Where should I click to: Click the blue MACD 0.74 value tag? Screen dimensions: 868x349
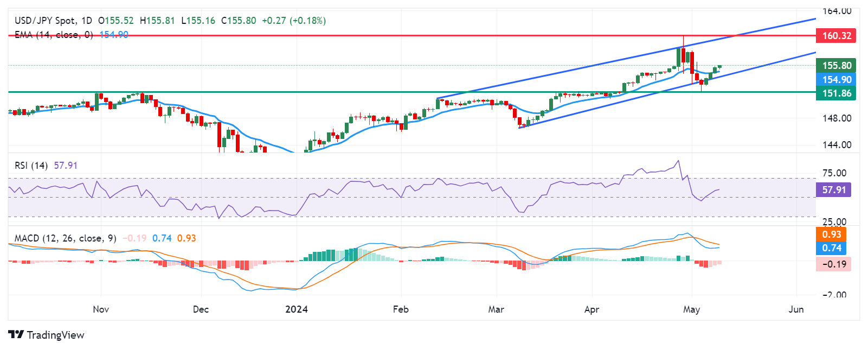click(x=831, y=248)
